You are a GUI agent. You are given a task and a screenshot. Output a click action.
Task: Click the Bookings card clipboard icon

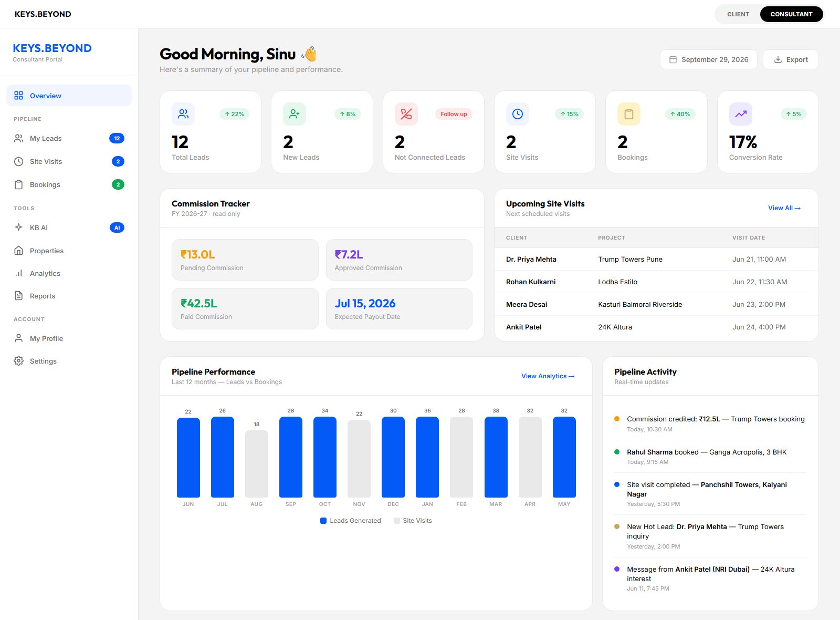[629, 114]
